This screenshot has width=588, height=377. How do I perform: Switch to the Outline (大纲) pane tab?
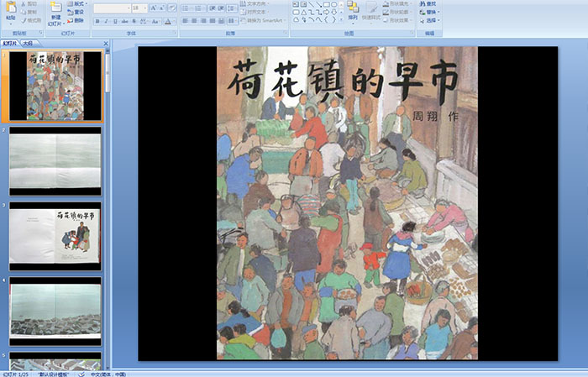tap(28, 44)
